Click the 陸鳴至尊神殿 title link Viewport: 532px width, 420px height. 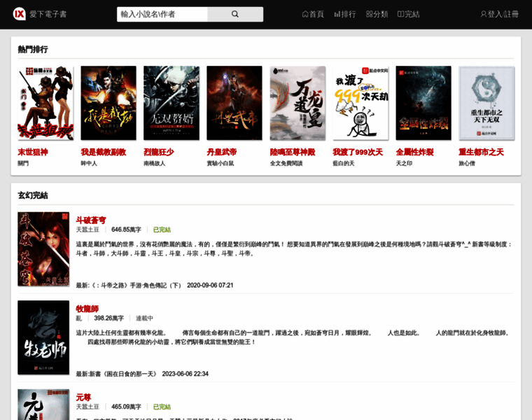pos(293,152)
